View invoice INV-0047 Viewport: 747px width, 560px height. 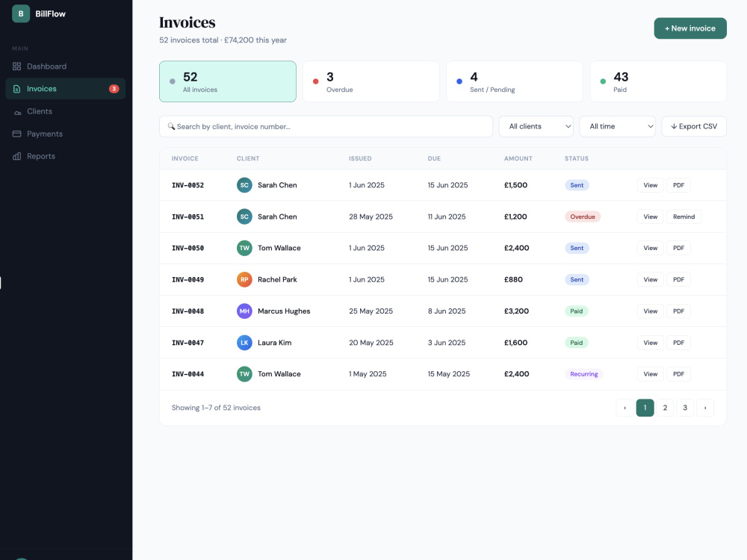click(x=651, y=343)
